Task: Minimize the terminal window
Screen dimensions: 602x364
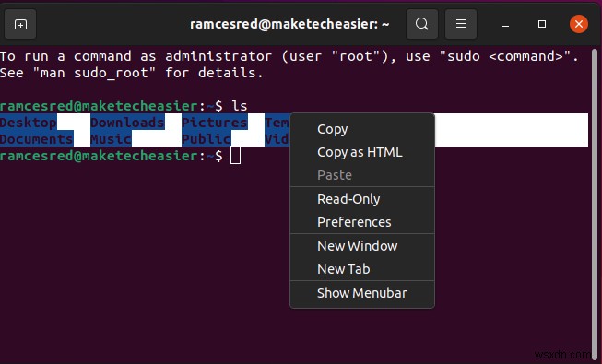Action: 505,25
